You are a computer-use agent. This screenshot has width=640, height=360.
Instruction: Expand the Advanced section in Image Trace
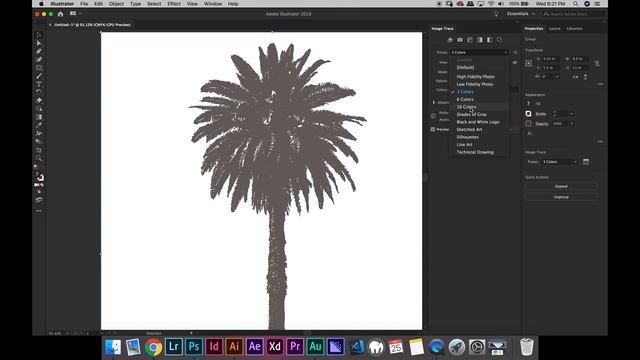(434, 102)
